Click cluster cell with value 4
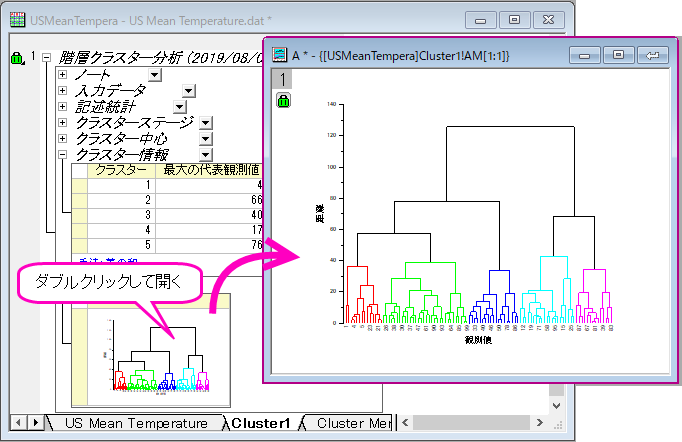The width and height of the screenshot is (682, 442). (x=121, y=230)
